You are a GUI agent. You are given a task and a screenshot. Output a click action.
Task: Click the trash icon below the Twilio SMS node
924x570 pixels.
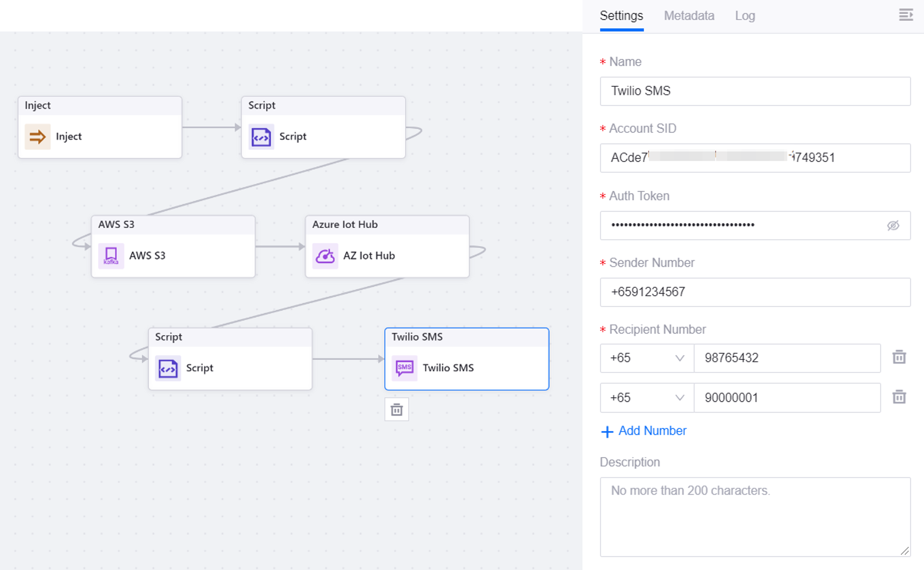pyautogui.click(x=396, y=409)
